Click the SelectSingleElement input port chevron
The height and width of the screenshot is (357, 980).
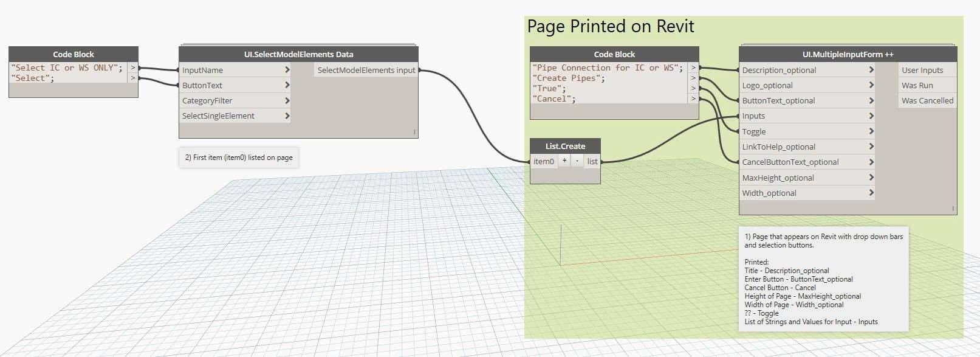pos(287,116)
